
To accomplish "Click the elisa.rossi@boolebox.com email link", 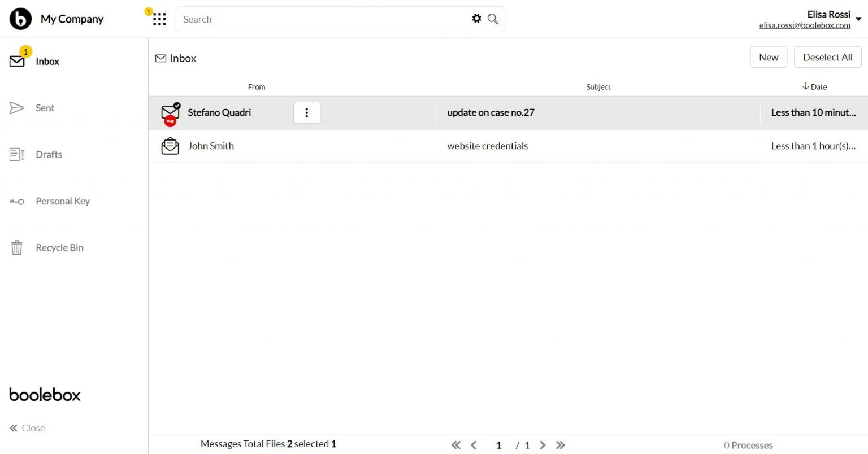I will [805, 25].
